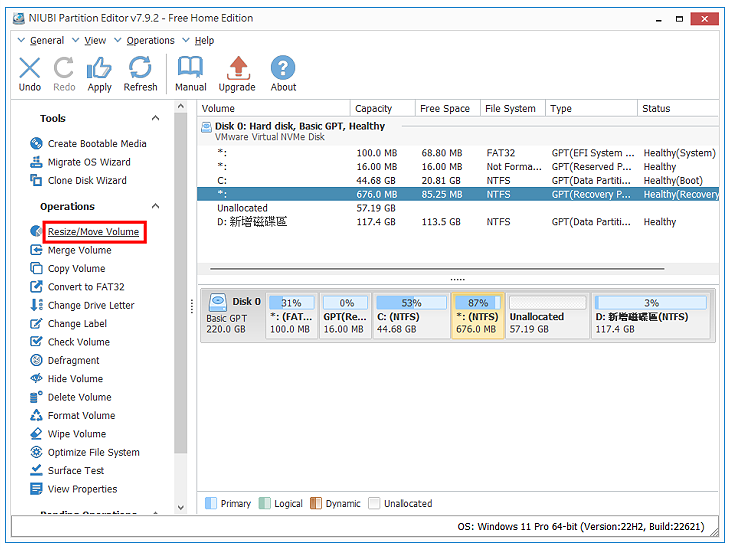Select the C: volume row

pos(458,180)
